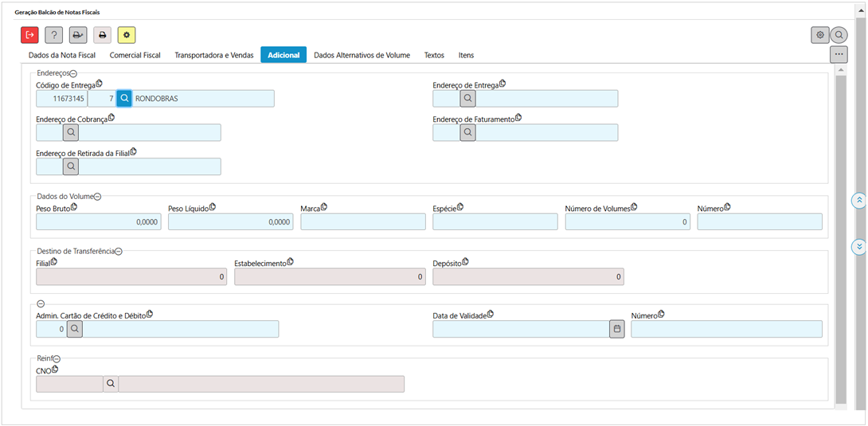Image resolution: width=868 pixels, height=426 pixels.
Task: Click the three-dots more options button
Action: tap(838, 54)
